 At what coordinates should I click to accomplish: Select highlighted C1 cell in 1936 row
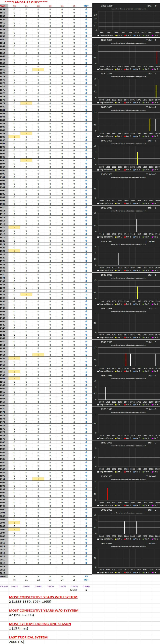pos(26,295)
